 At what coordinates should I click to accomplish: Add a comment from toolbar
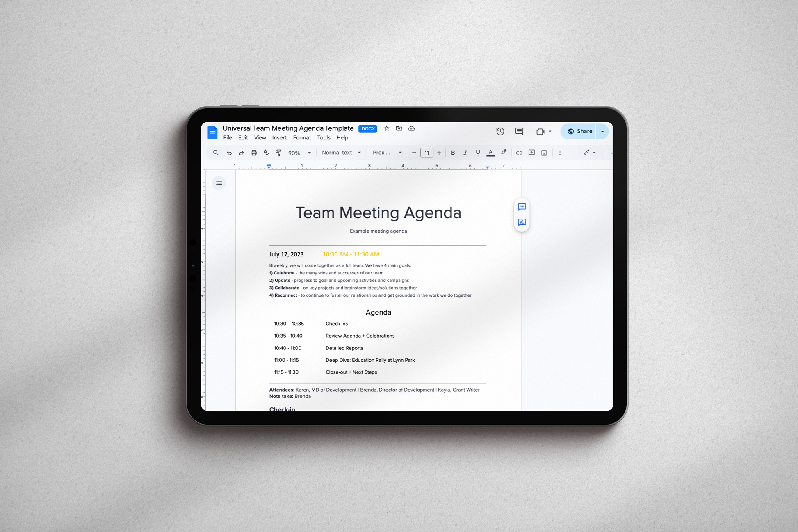pos(531,153)
